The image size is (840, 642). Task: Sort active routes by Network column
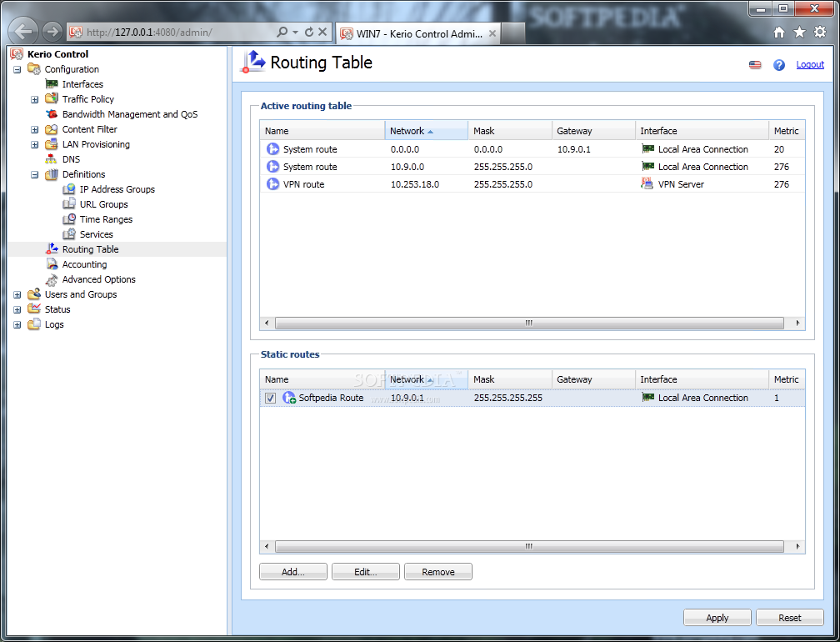click(427, 131)
